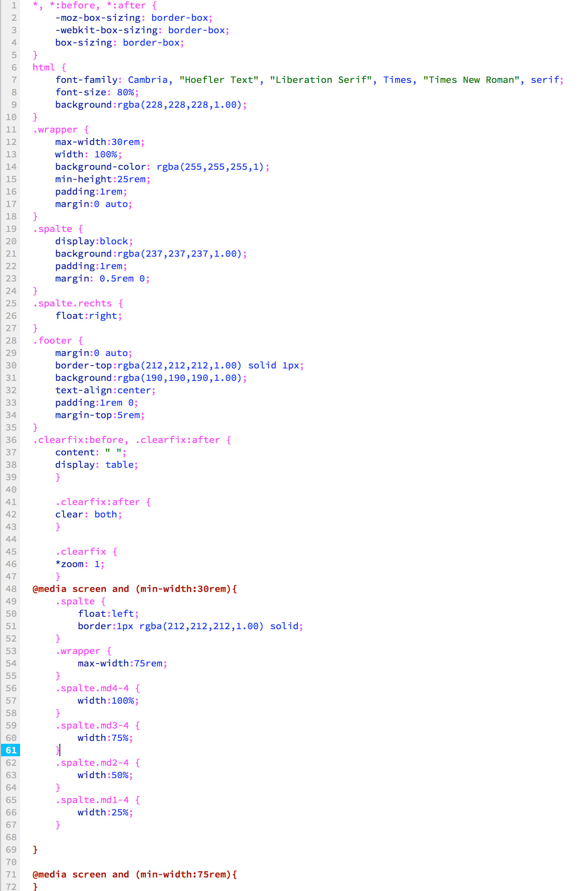Click '.spalte.md1-4 {' selector
The height and width of the screenshot is (891, 588).
(98, 800)
